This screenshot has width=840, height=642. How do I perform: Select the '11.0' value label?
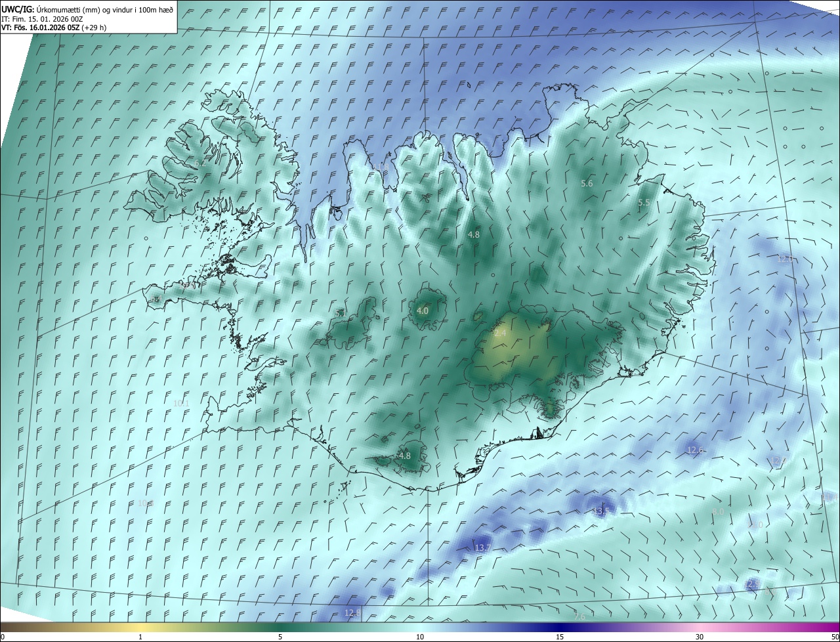point(756,525)
